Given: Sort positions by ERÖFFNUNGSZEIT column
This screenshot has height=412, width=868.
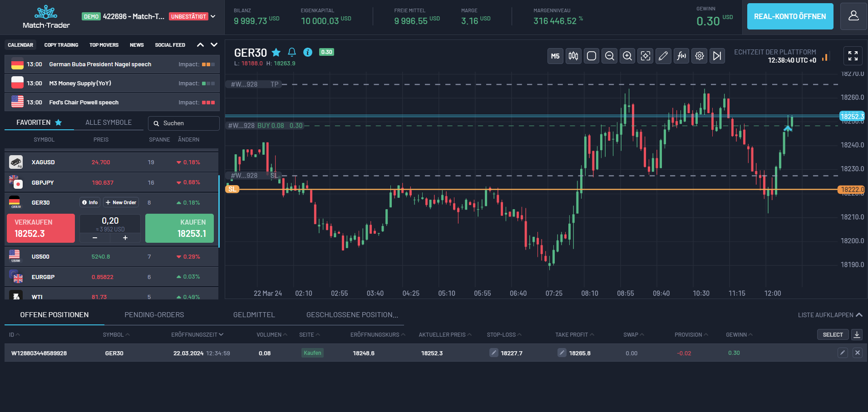Looking at the screenshot, I should pyautogui.click(x=197, y=335).
